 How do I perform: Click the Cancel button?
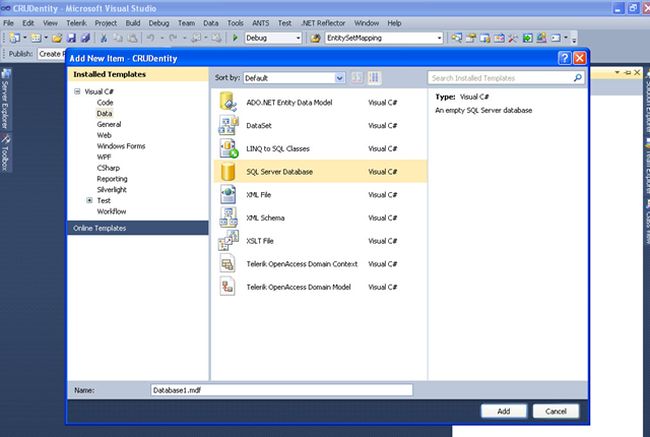coord(556,411)
